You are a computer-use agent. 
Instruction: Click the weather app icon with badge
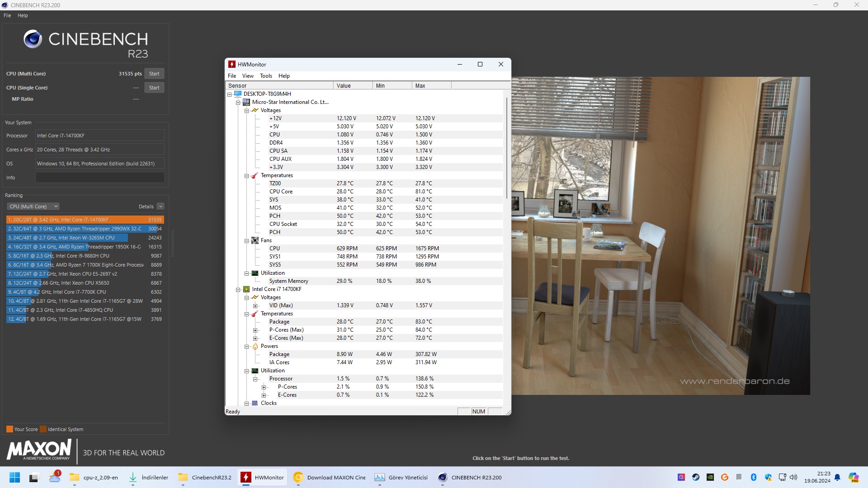pyautogui.click(x=55, y=477)
